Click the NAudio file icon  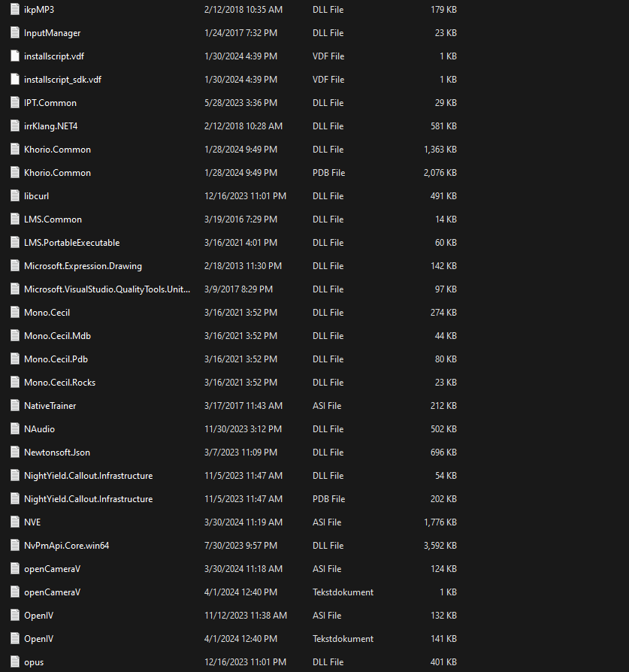(x=15, y=429)
